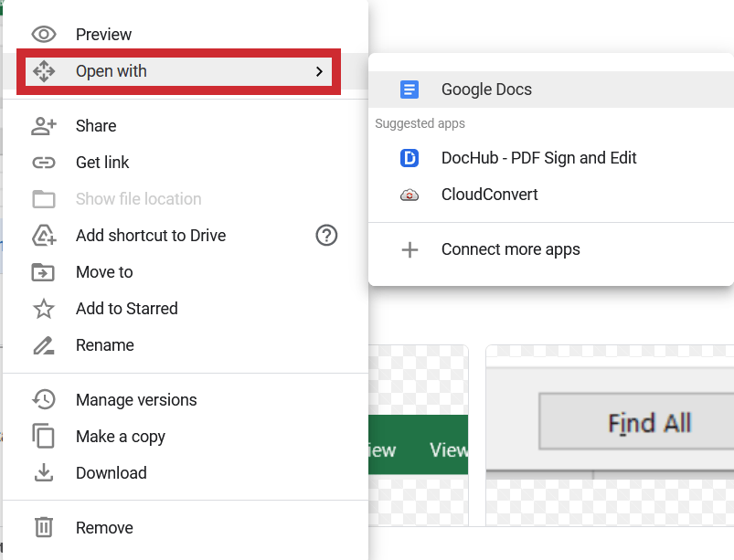Click the CloudConvert cloud icon
Screen dimensions: 734x560
click(x=410, y=195)
